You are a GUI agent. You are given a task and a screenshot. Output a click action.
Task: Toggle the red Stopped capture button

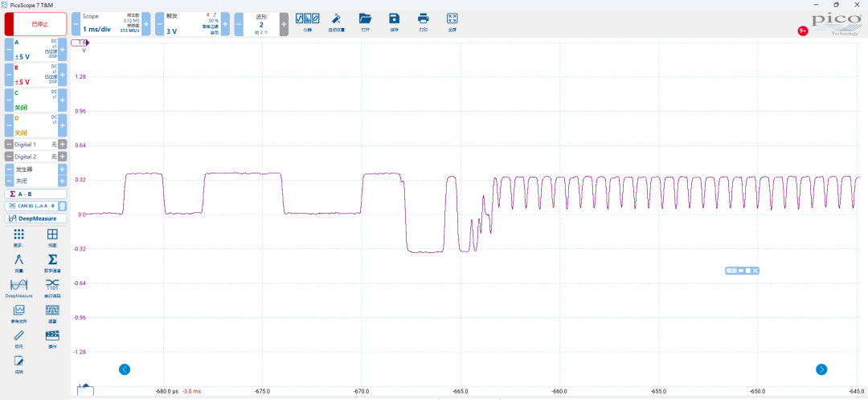coord(35,24)
